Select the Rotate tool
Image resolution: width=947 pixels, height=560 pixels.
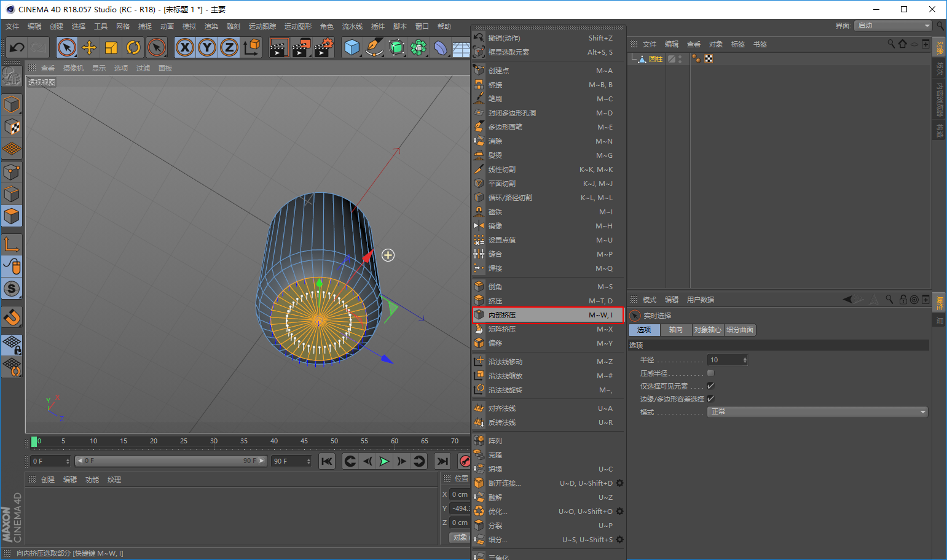pos(133,47)
